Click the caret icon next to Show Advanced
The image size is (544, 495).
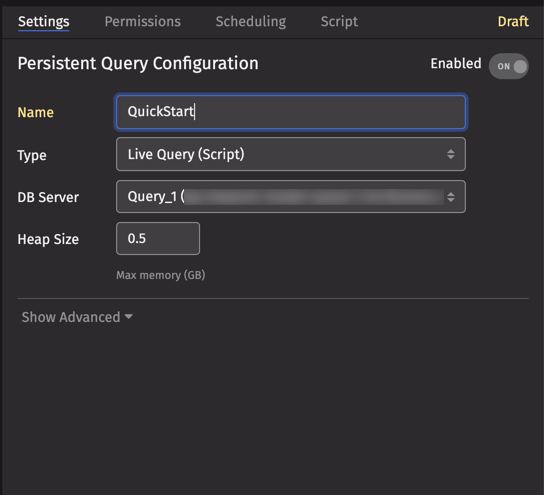[128, 317]
